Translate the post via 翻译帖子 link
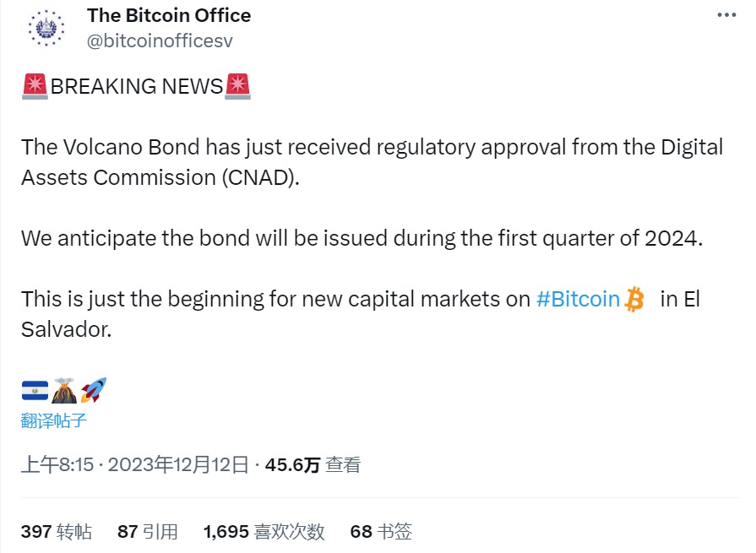Screen dimensions: 756x553 coord(54,420)
